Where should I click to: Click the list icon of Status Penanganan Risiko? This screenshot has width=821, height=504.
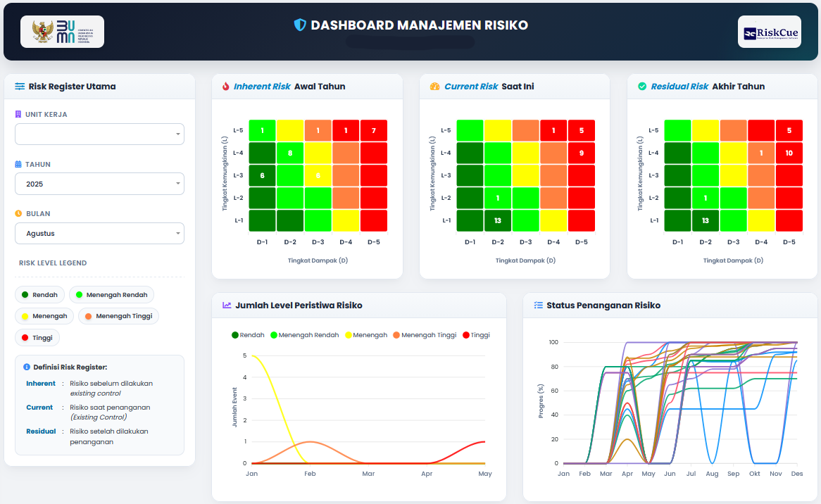[538, 305]
